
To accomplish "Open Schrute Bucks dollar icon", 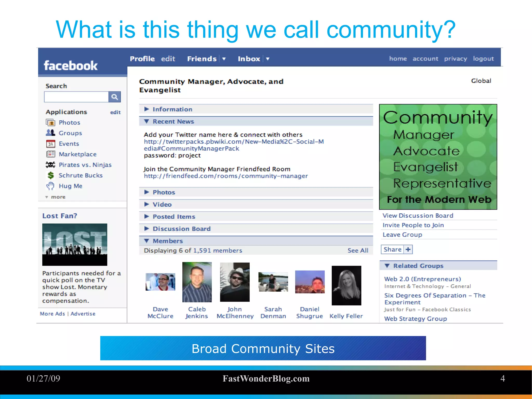I will [x=50, y=175].
